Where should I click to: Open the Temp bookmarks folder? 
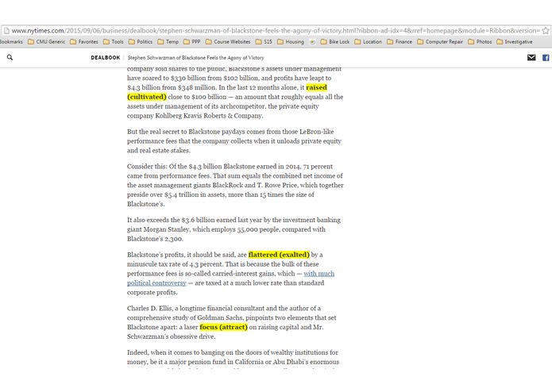pyautogui.click(x=168, y=41)
